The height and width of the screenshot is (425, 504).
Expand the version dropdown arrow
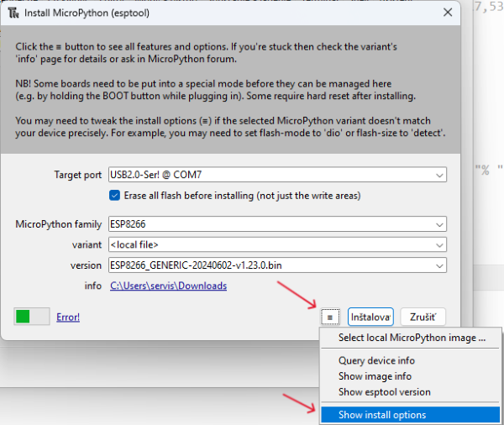click(439, 266)
